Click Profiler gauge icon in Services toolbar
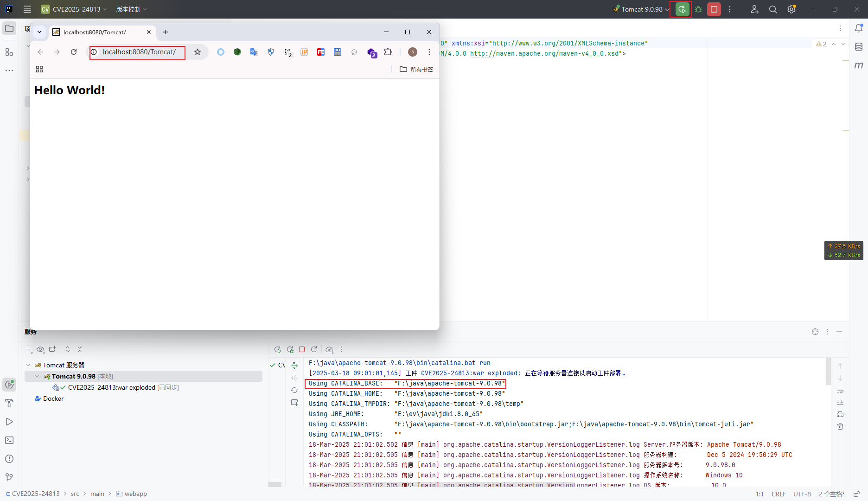 tap(329, 349)
